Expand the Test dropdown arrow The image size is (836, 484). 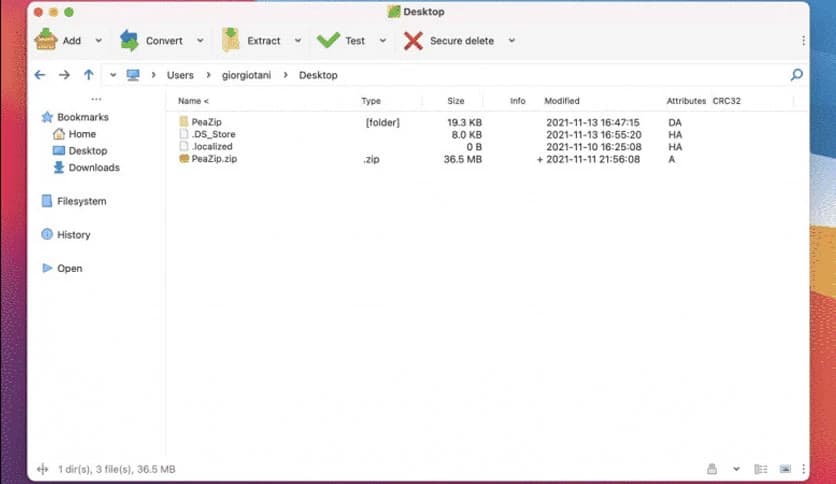point(383,41)
